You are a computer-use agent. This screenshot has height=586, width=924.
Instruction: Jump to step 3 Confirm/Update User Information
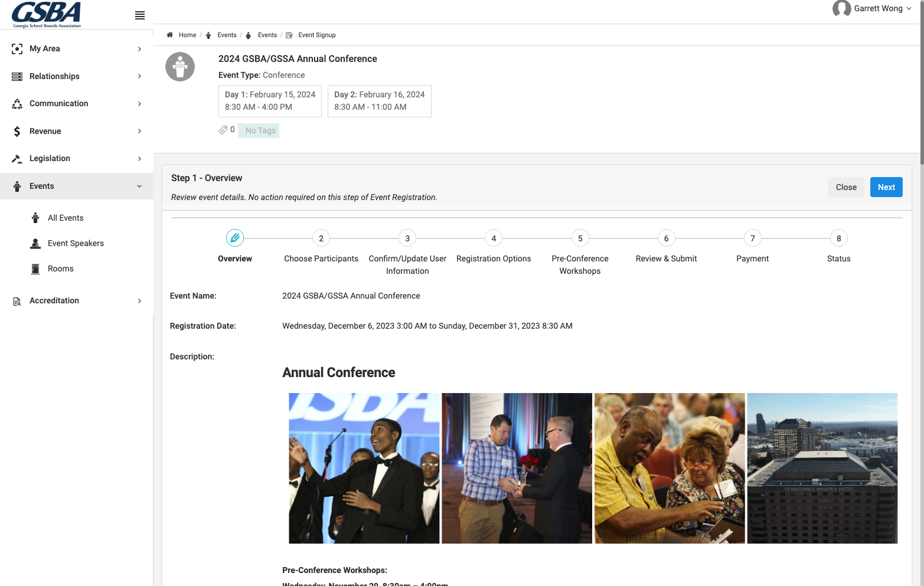(x=407, y=238)
